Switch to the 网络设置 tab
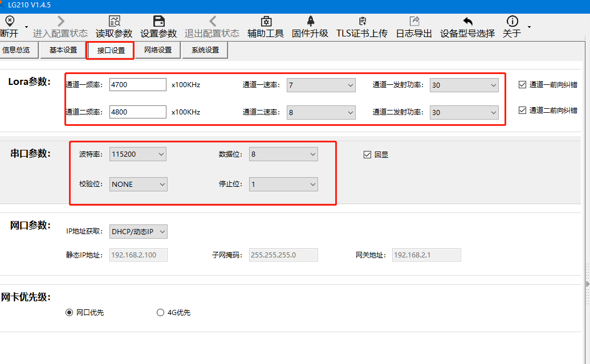Viewport: 590px width, 364px height. pyautogui.click(x=158, y=50)
